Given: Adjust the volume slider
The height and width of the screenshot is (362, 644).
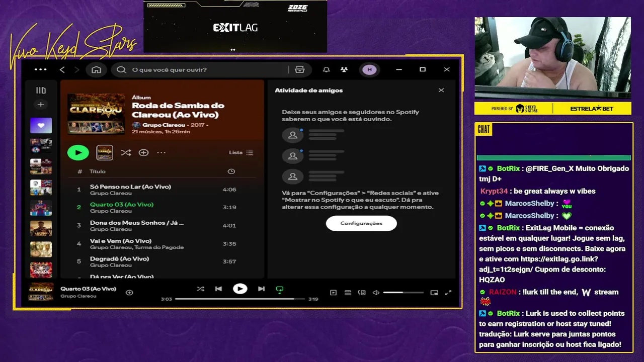Looking at the screenshot, I should point(403,293).
